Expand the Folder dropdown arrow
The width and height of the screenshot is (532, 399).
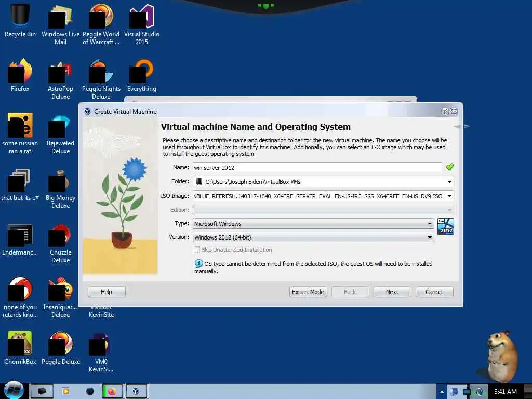pyautogui.click(x=449, y=182)
